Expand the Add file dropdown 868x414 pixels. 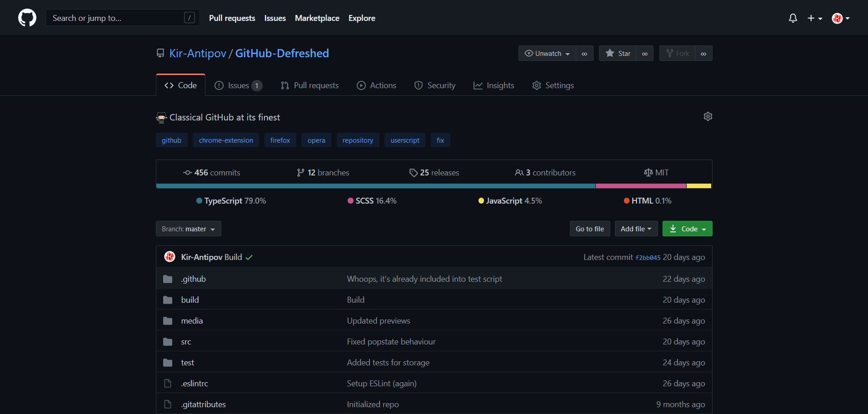coord(636,229)
